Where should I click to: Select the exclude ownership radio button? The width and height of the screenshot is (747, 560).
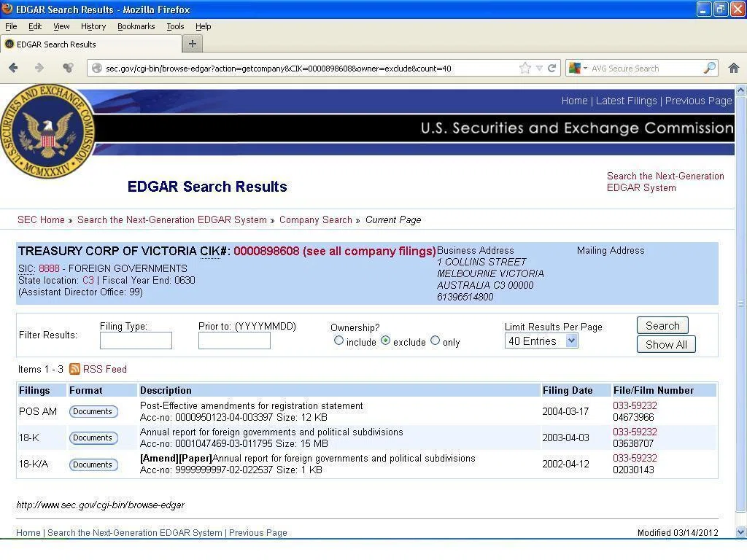(385, 341)
